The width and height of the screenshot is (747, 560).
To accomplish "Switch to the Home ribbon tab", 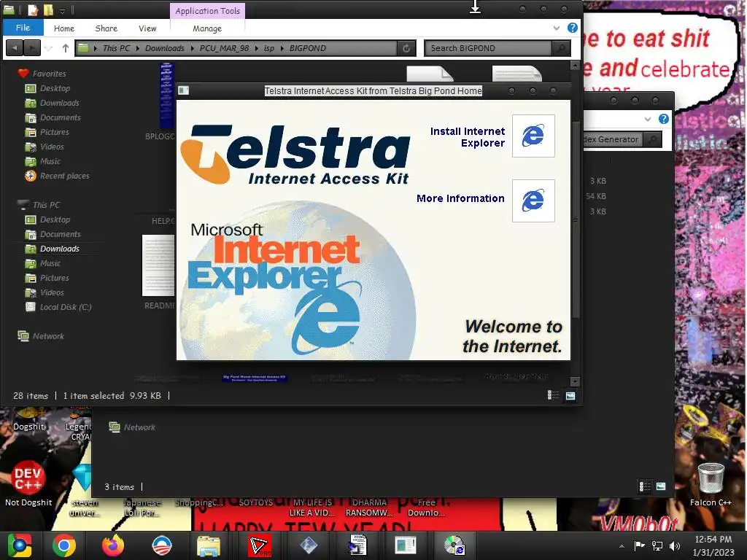I will tap(64, 28).
